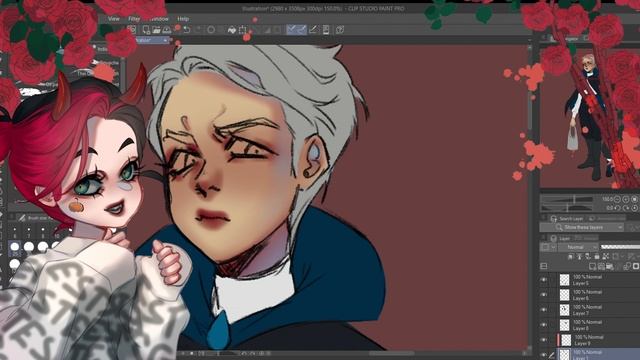The height and width of the screenshot is (360, 640).
Task: Click the Scale/Rotate transform icon
Action: 242,30
